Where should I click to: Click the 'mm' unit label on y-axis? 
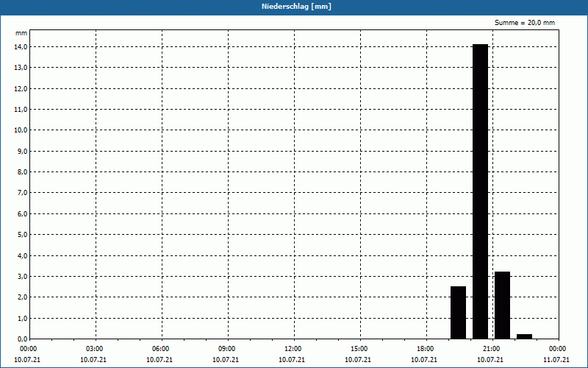click(x=21, y=33)
